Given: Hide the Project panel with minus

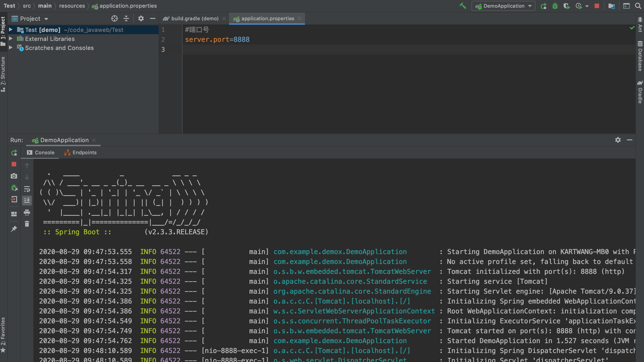Looking at the screenshot, I should click(x=152, y=18).
